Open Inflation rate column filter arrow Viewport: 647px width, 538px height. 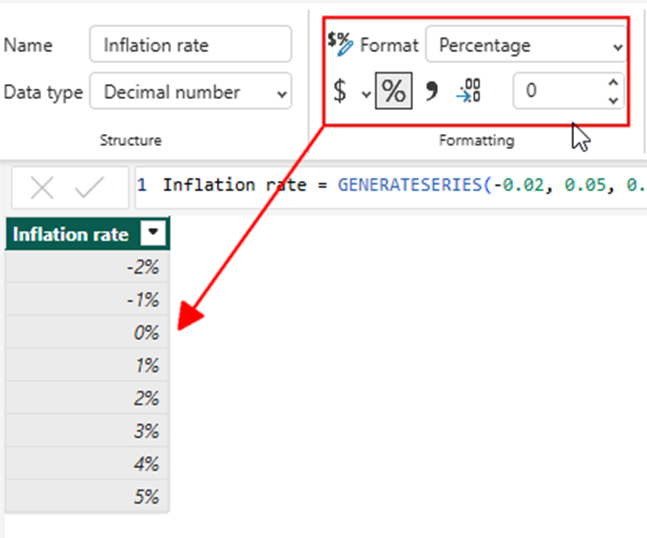(152, 234)
